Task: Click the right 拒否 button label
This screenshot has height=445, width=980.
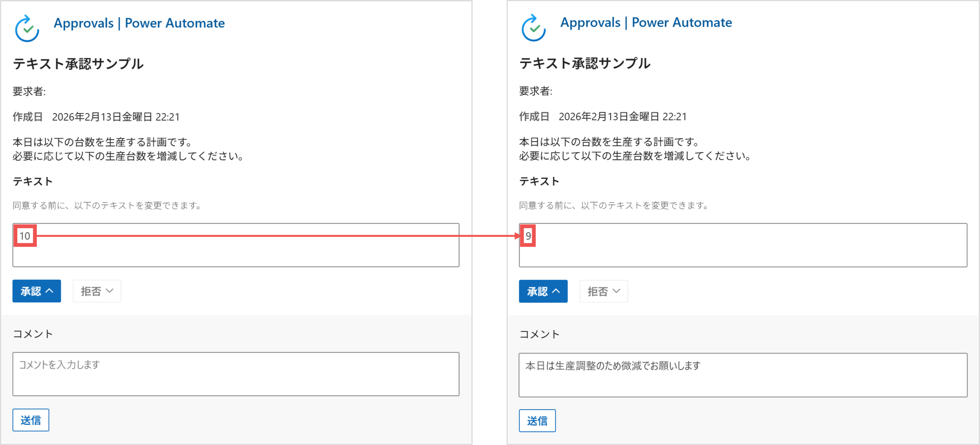Action: click(598, 291)
